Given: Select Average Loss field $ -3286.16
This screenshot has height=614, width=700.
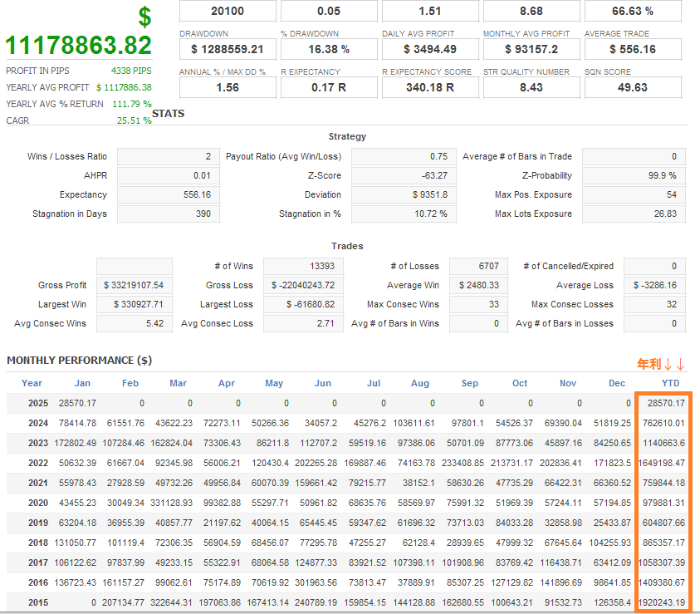Looking at the screenshot, I should point(654,285).
